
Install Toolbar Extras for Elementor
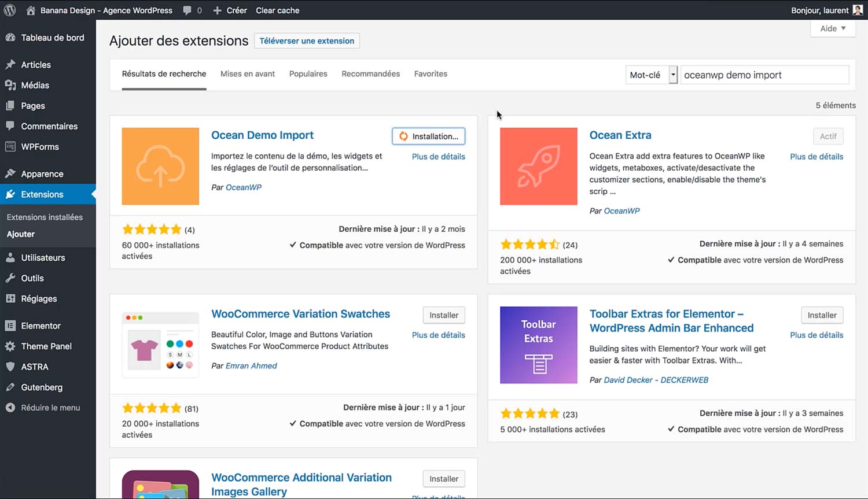[822, 315]
